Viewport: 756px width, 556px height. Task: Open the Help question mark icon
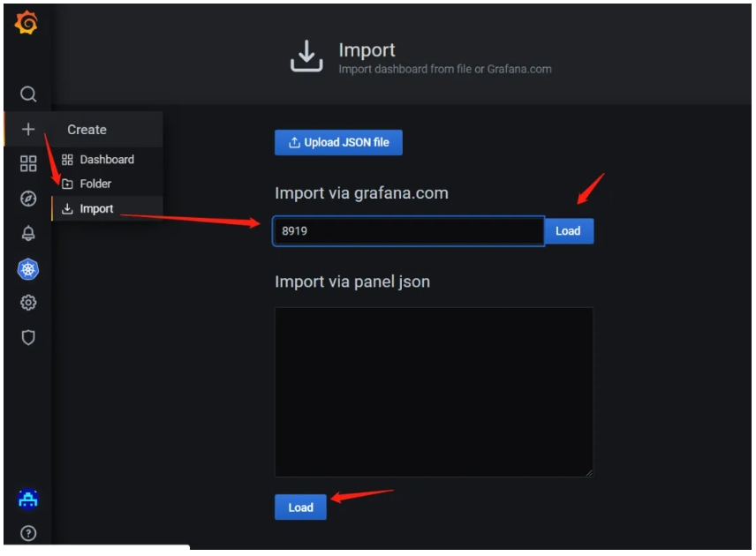tap(28, 533)
